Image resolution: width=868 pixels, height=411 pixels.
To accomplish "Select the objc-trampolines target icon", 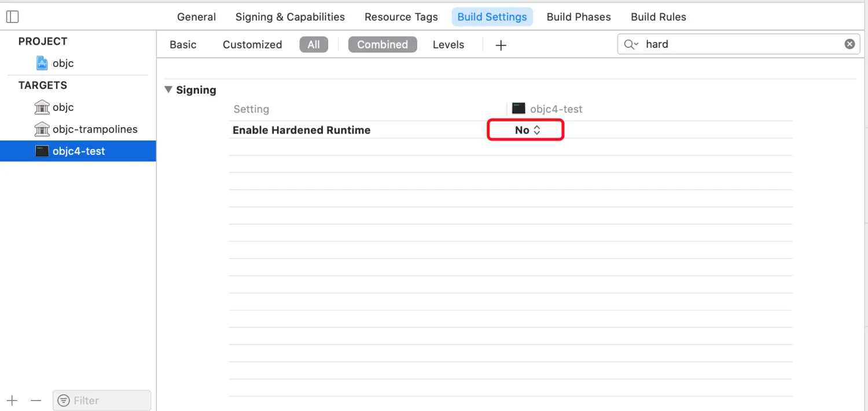I will [42, 129].
